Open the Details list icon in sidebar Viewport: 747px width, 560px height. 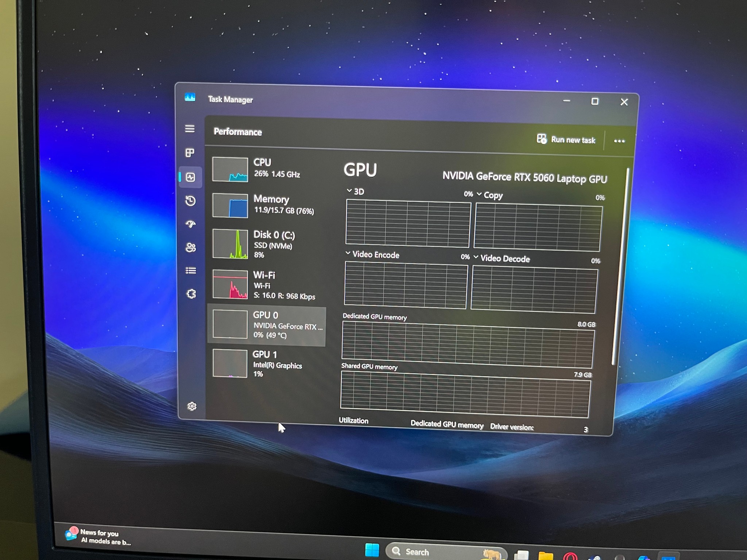tap(191, 271)
